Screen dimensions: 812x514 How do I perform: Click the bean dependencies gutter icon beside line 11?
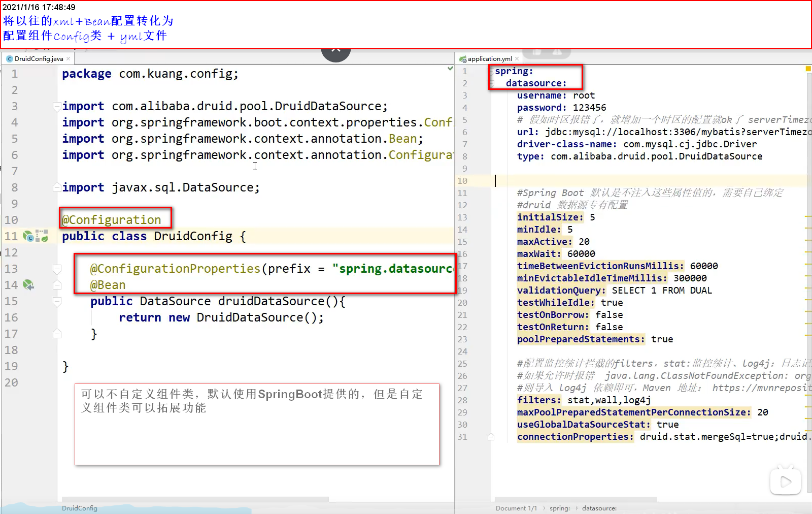pyautogui.click(x=42, y=236)
